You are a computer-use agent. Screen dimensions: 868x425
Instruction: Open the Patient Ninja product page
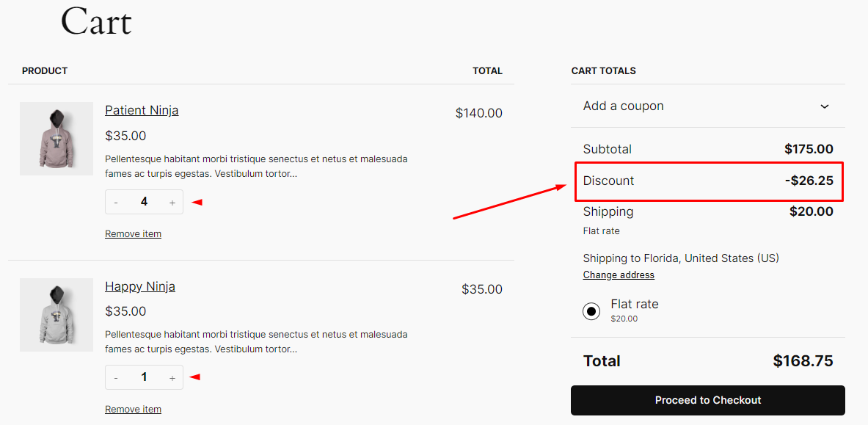pyautogui.click(x=141, y=110)
